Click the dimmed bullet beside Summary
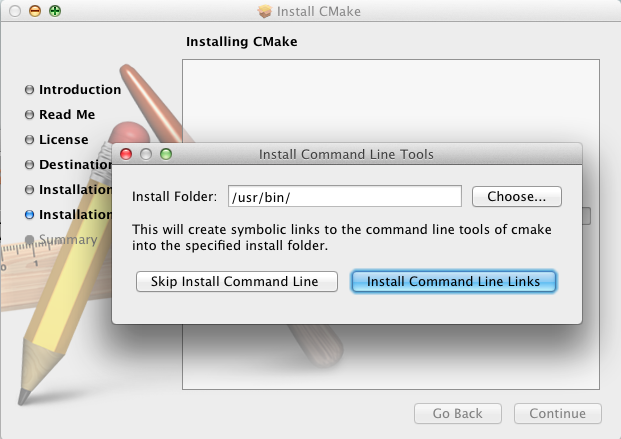 point(29,239)
